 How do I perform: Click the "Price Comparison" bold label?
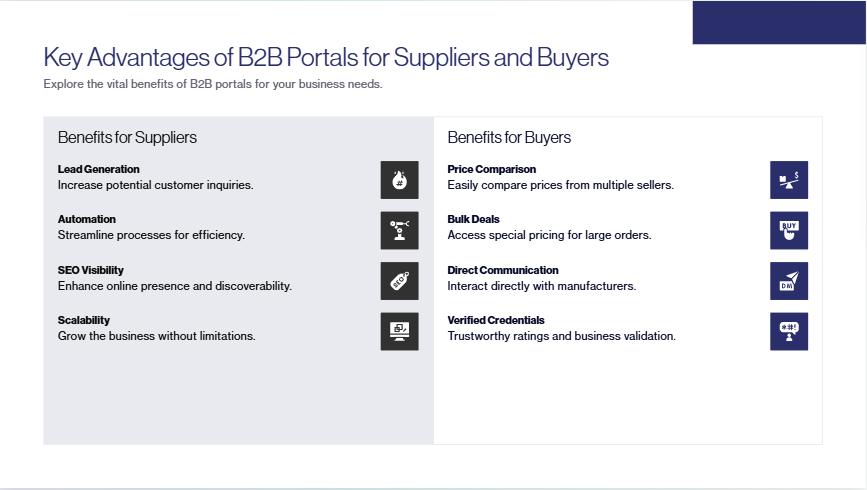click(x=492, y=169)
